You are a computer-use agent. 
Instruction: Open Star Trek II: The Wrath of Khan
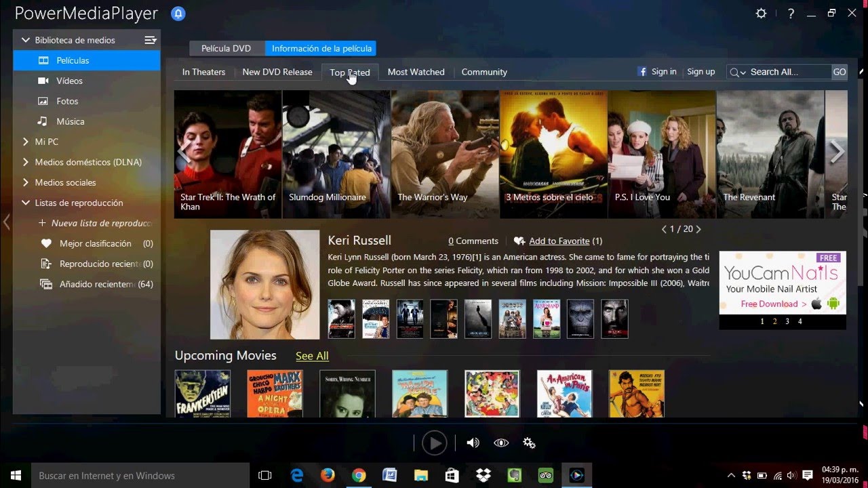pyautogui.click(x=228, y=154)
